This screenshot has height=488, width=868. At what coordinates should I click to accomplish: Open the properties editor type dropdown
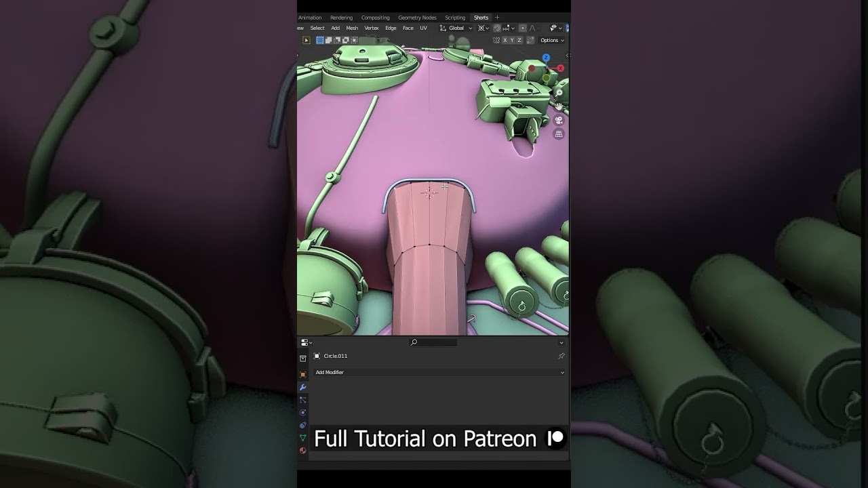coord(307,342)
